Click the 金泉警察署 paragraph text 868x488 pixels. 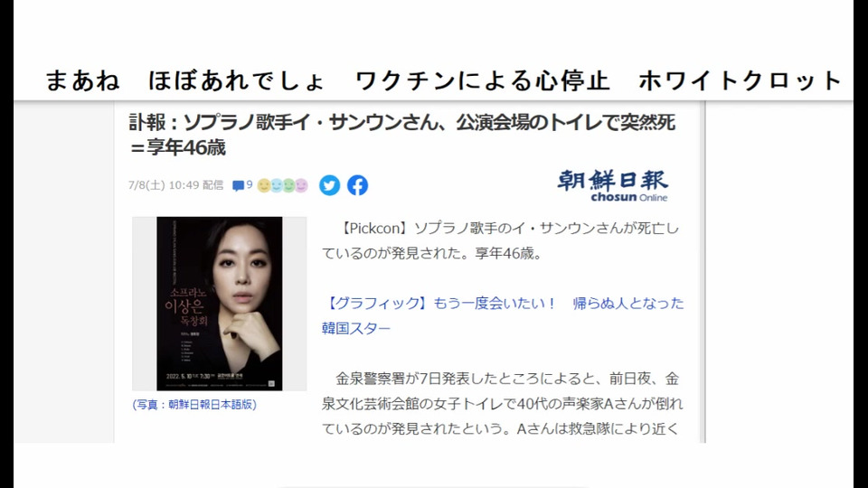coord(503,404)
